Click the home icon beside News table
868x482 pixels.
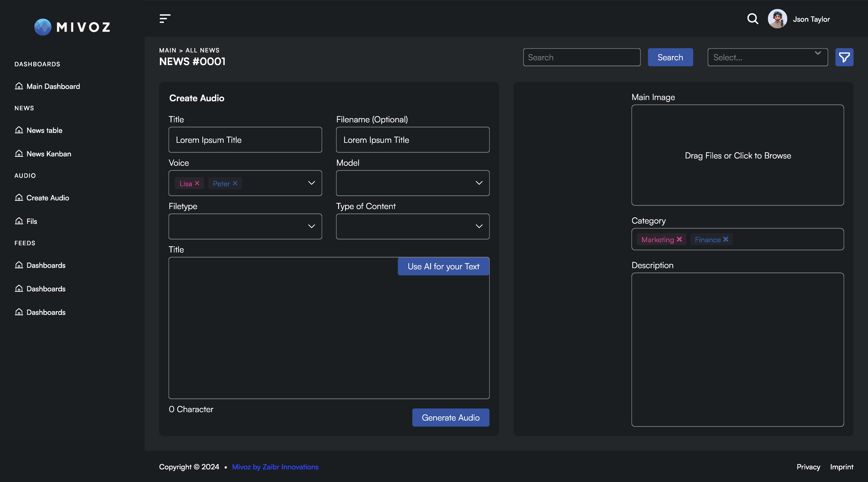(19, 130)
